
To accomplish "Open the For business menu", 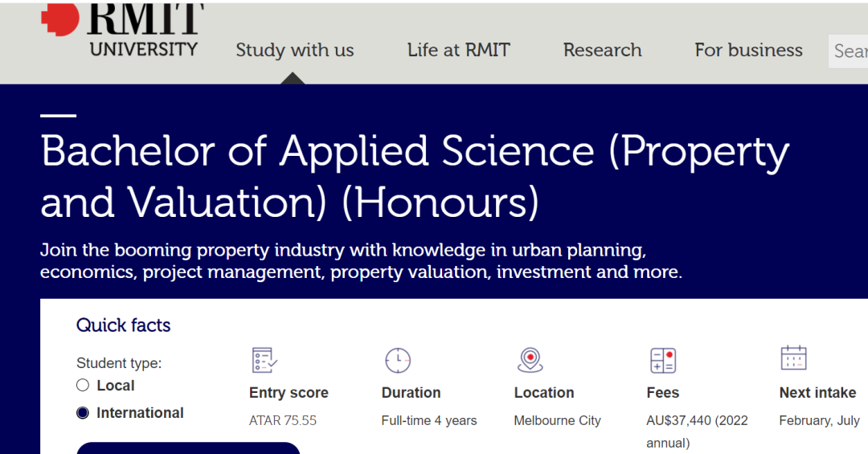I will tap(748, 50).
